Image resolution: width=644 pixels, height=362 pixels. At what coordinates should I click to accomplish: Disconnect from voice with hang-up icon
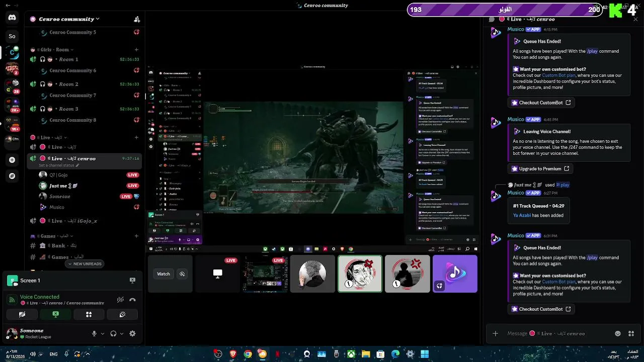tap(132, 300)
